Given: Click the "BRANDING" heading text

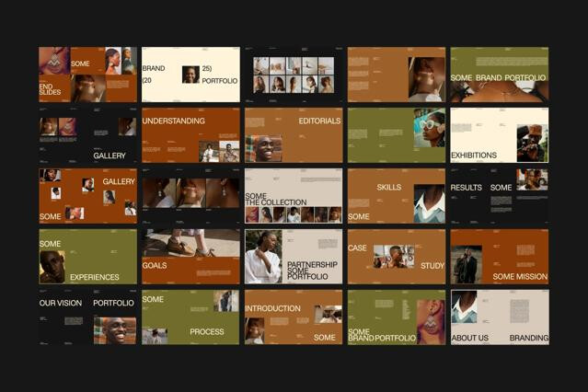Looking at the screenshot, I should coord(529,338).
